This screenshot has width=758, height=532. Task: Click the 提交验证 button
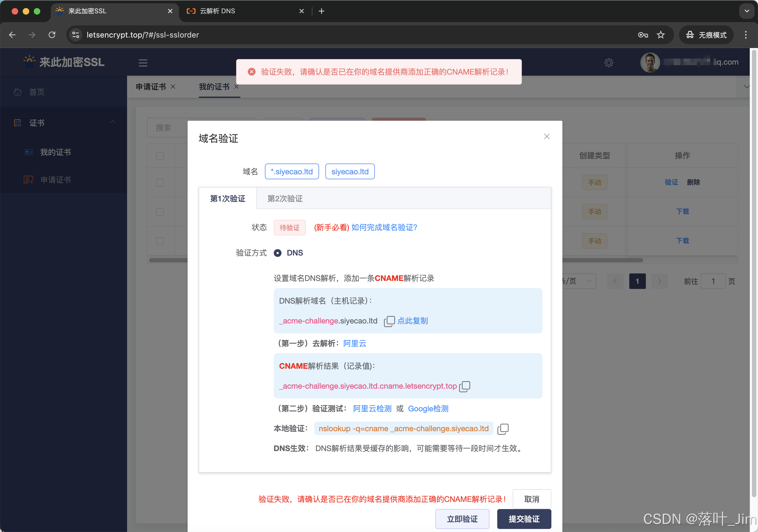click(524, 520)
